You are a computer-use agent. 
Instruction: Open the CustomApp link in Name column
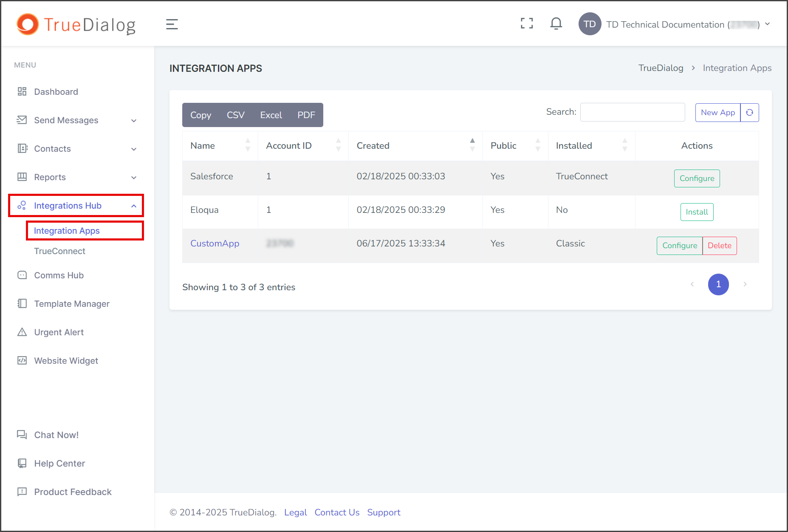[215, 243]
